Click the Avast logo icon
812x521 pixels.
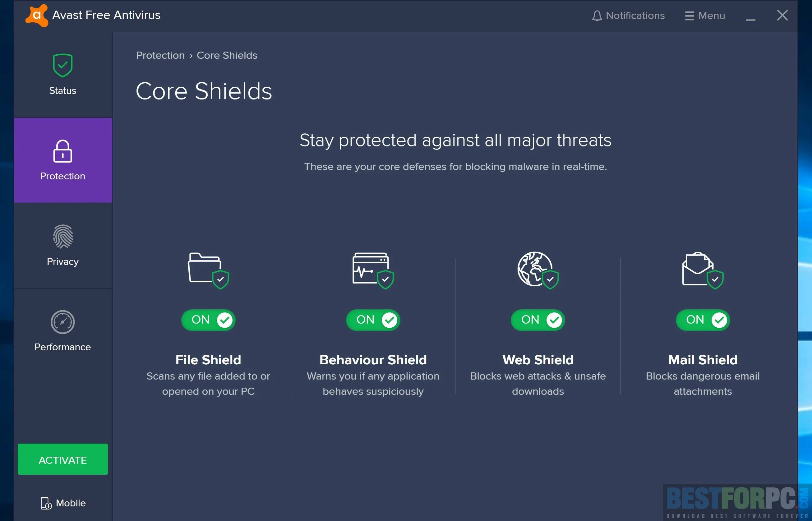click(x=37, y=15)
